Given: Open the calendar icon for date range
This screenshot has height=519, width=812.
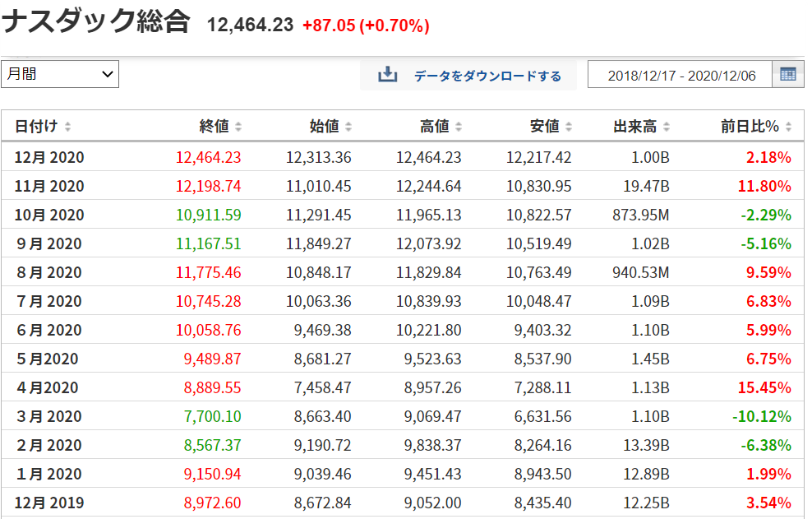Looking at the screenshot, I should [787, 75].
